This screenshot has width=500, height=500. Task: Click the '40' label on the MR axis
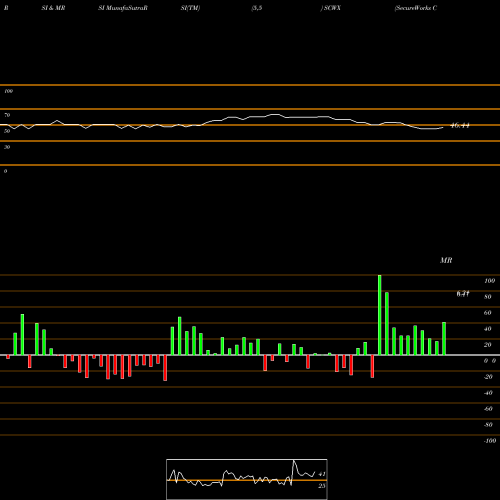coord(488,329)
